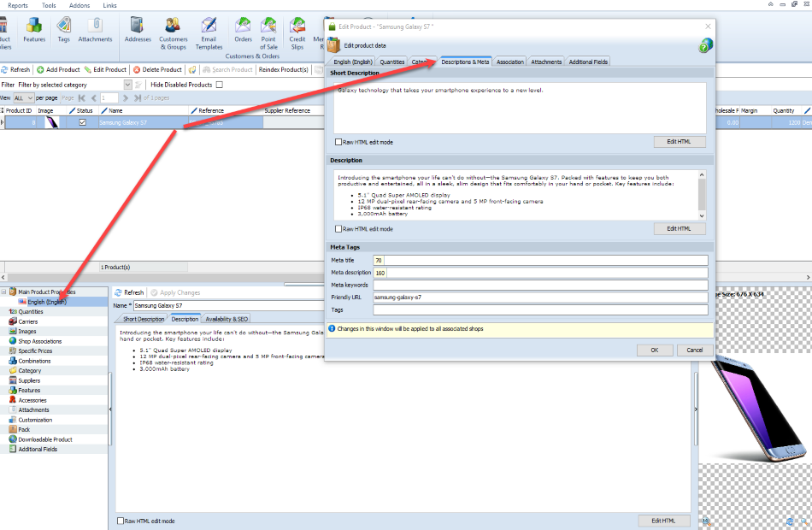This screenshot has width=812, height=530.
Task: Click Refresh in the product toolbar
Action: pos(15,69)
